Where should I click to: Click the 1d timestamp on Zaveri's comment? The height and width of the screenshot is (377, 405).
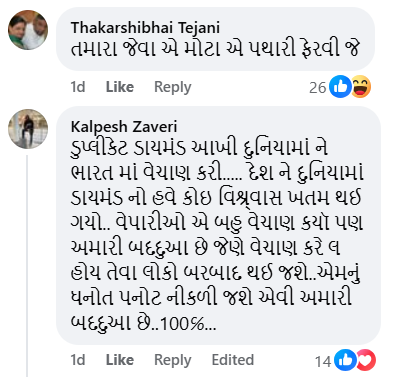78,360
